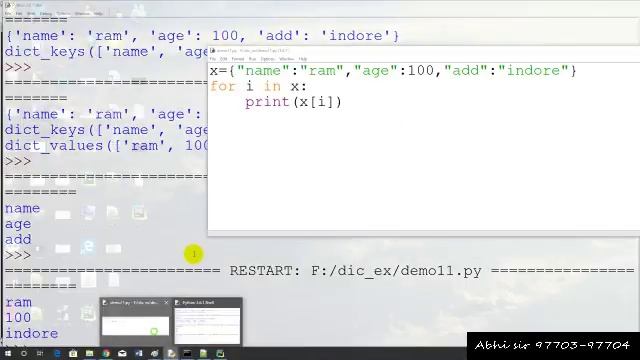The width and height of the screenshot is (640, 360).
Task: Open the Windows Start menu
Action: (x=8, y=353)
